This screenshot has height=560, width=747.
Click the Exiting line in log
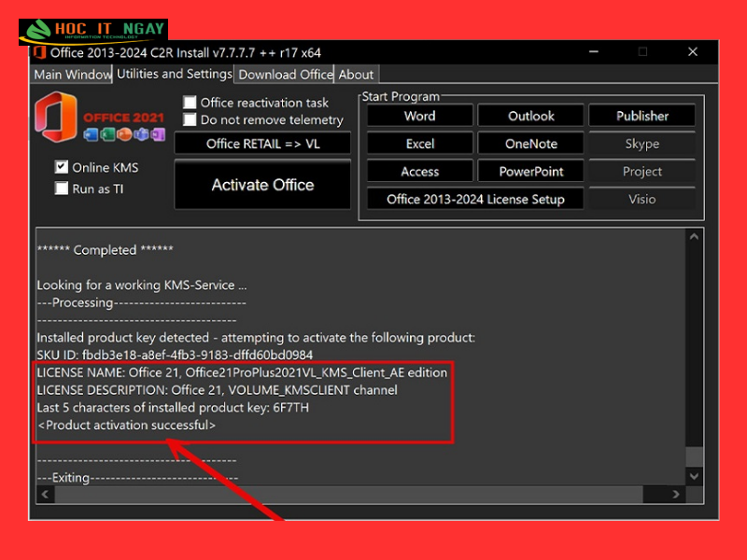click(x=137, y=478)
